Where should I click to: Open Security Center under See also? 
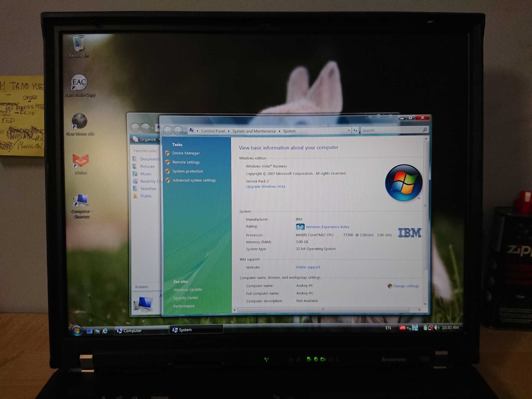coord(186,298)
